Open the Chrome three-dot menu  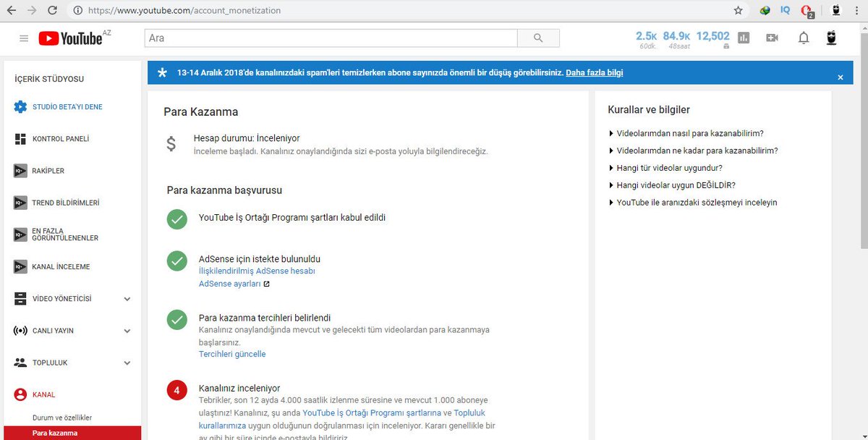click(x=857, y=11)
